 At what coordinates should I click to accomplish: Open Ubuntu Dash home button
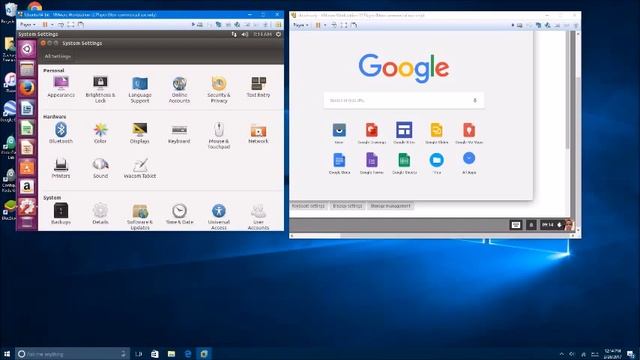[x=27, y=49]
